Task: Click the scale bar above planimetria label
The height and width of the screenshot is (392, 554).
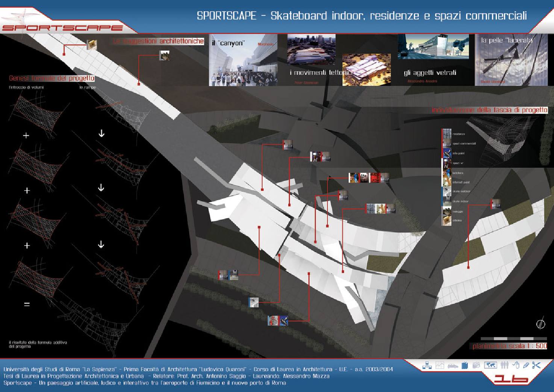Action: click(x=513, y=339)
